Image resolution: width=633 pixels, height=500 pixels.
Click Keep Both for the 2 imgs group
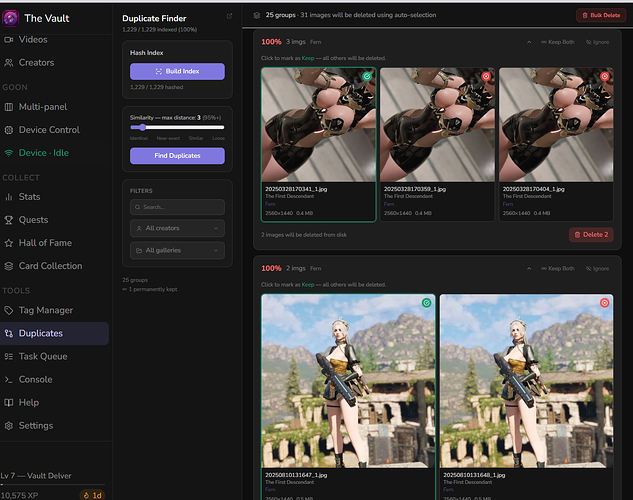point(558,269)
